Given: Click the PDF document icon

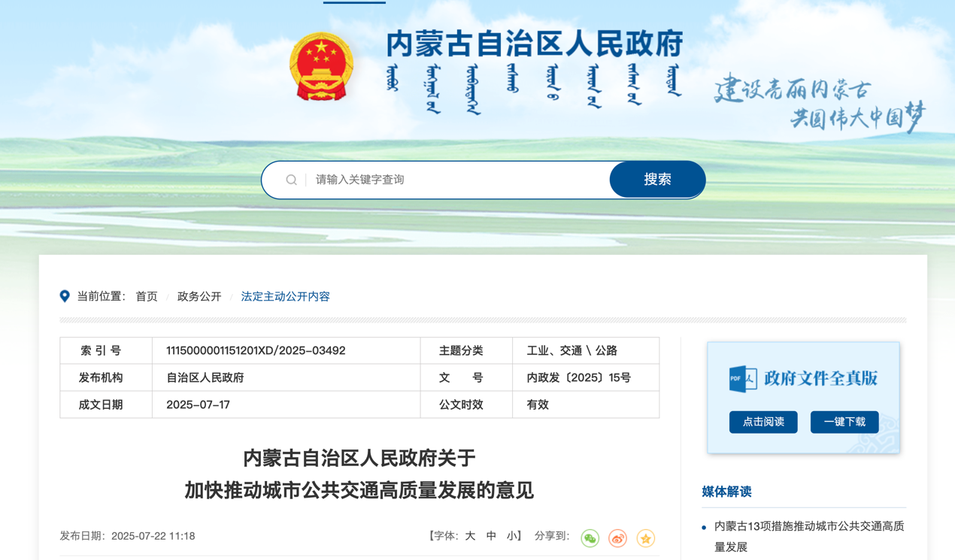Looking at the screenshot, I should pyautogui.click(x=742, y=379).
